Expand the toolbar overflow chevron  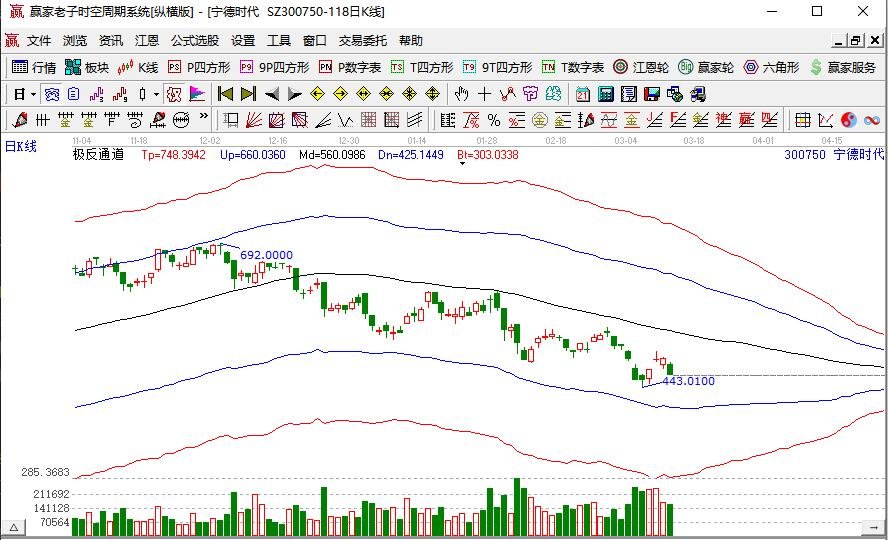coord(204,117)
